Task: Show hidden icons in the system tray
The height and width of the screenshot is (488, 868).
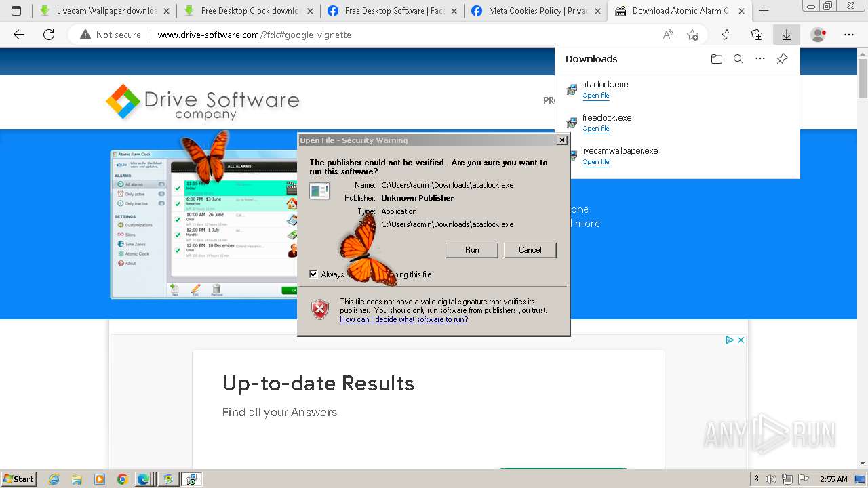Action: tap(756, 479)
